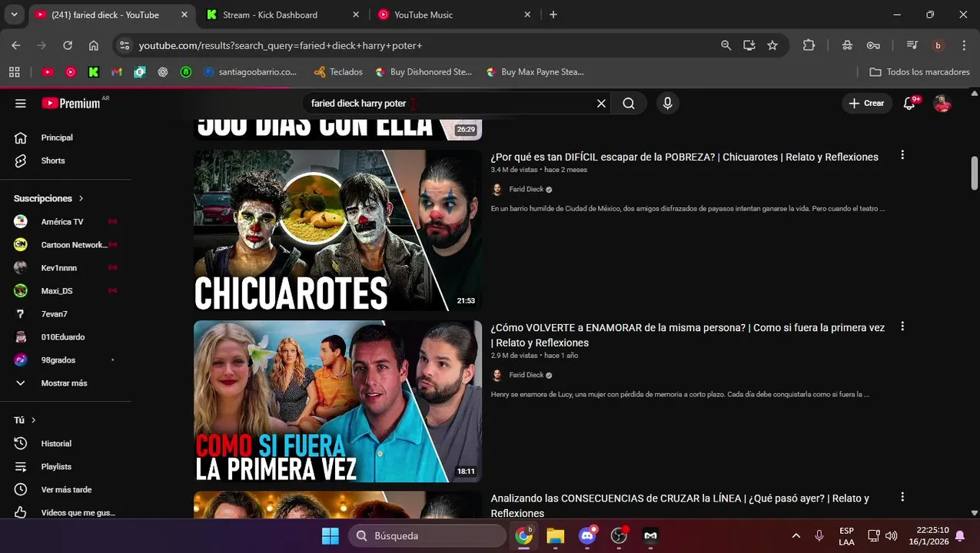Reload the page

pos(68,45)
